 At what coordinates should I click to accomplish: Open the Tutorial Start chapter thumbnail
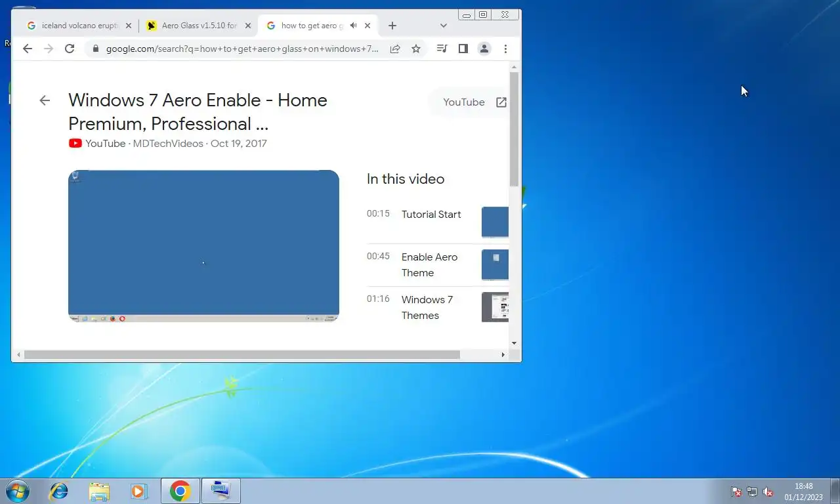coord(495,222)
